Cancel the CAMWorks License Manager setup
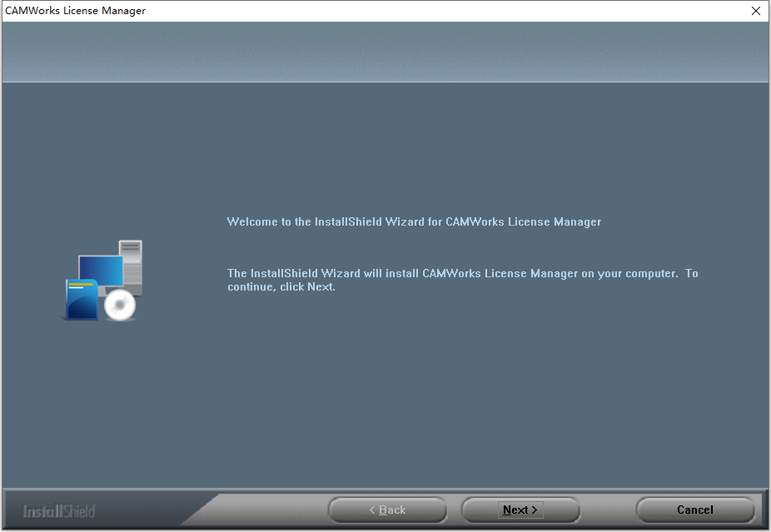 pyautogui.click(x=694, y=510)
